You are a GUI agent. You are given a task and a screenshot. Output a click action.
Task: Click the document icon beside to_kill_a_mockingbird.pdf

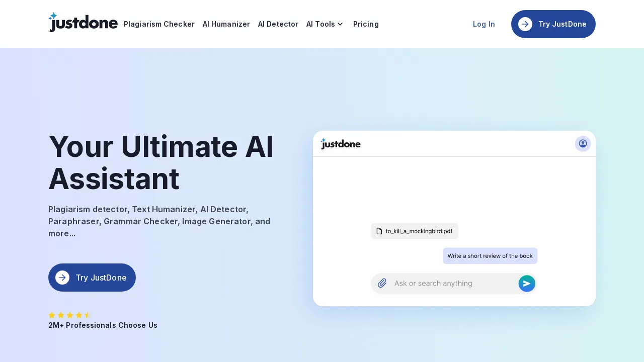(380, 231)
